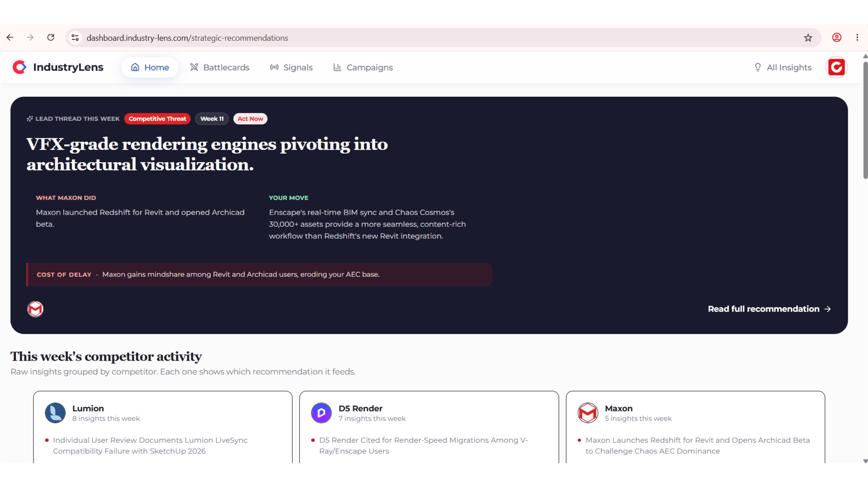Image resolution: width=868 pixels, height=488 pixels.
Task: Click '5 insights this week' text
Action: coord(638,419)
